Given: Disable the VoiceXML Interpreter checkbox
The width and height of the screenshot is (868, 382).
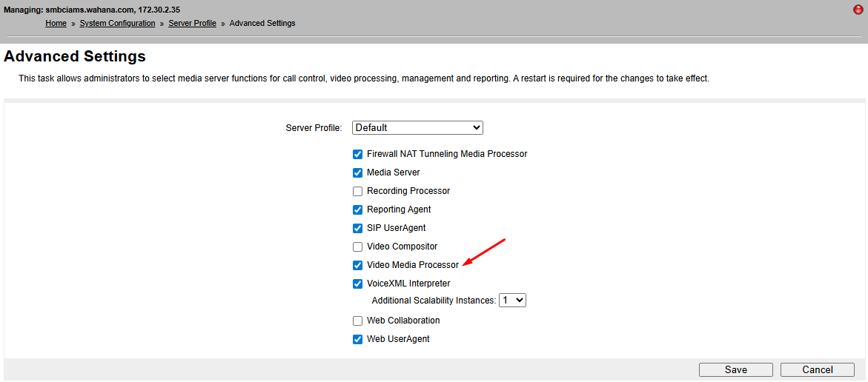Looking at the screenshot, I should [358, 284].
